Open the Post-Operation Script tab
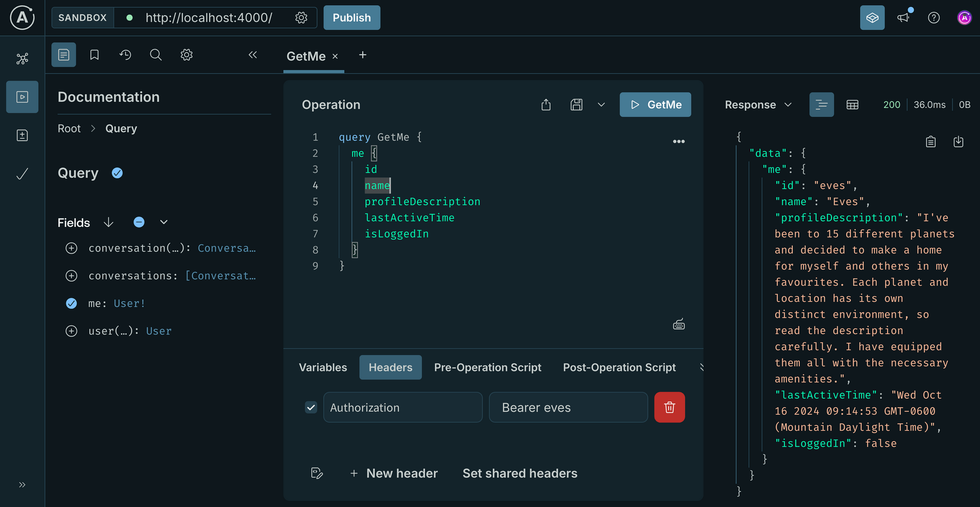Viewport: 980px width, 507px height. [x=619, y=367]
